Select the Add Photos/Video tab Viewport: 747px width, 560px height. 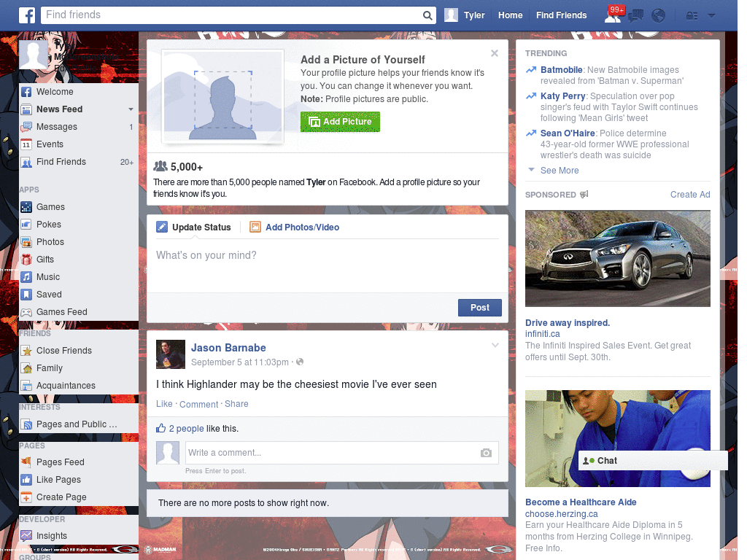pos(295,227)
